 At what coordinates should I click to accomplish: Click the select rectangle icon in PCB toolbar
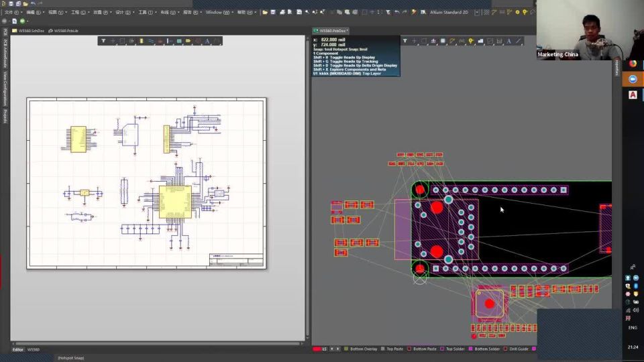coord(424,41)
